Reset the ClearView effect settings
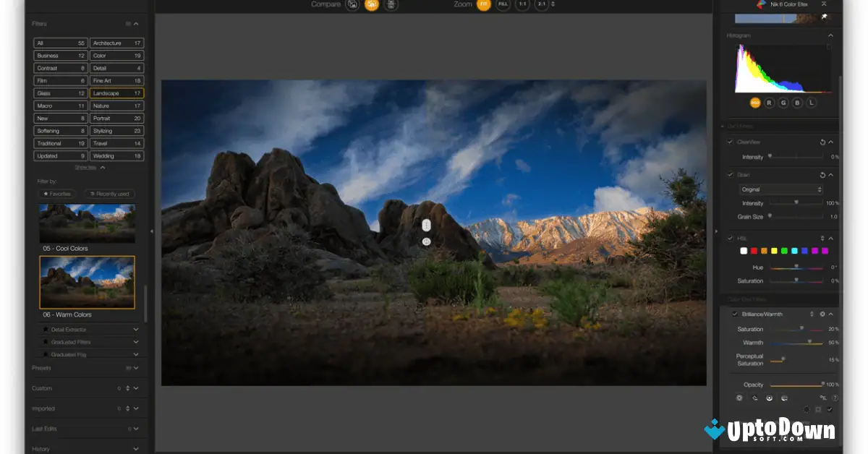The image size is (868, 454). click(822, 142)
